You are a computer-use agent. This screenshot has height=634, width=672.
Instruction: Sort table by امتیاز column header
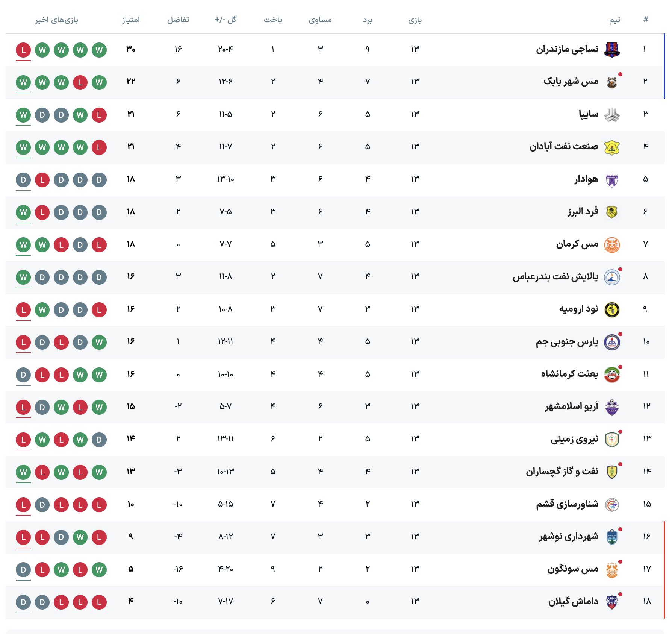[x=131, y=20]
